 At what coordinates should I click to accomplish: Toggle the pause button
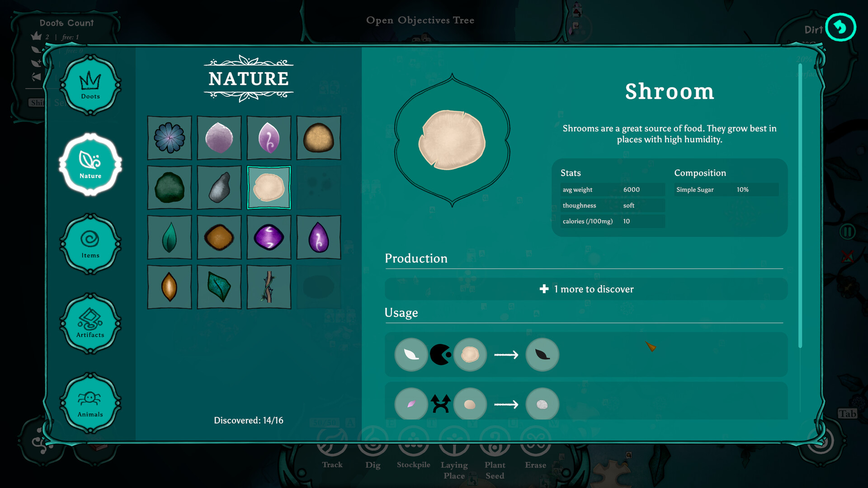(848, 232)
